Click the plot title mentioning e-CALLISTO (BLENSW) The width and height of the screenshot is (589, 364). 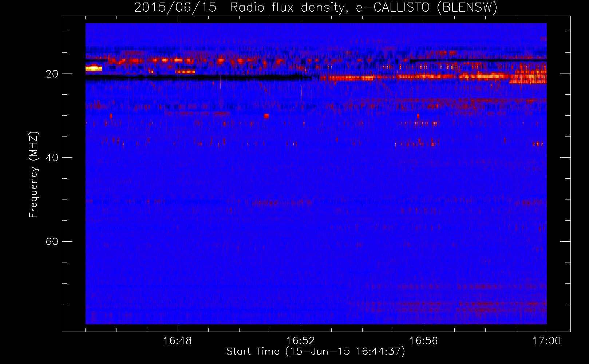[x=316, y=8]
